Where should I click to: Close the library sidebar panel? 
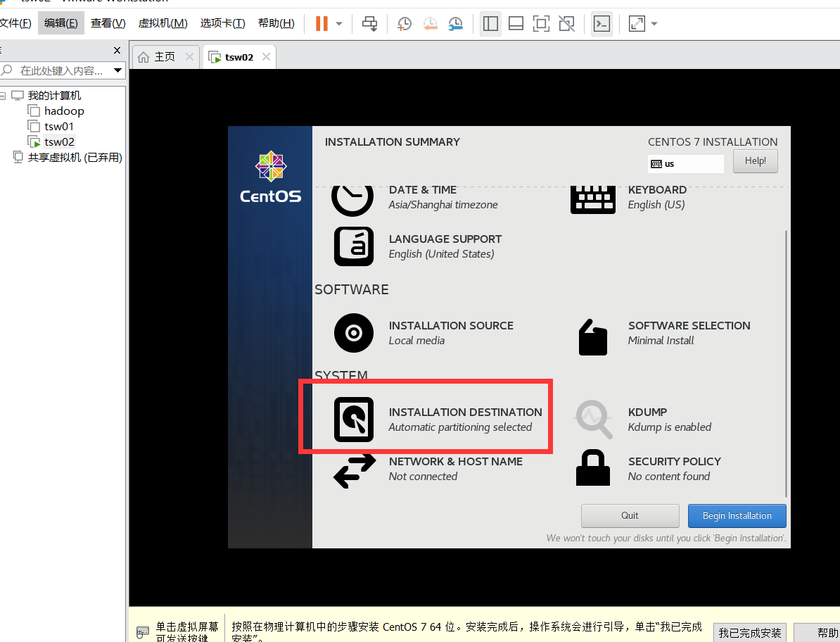click(117, 51)
